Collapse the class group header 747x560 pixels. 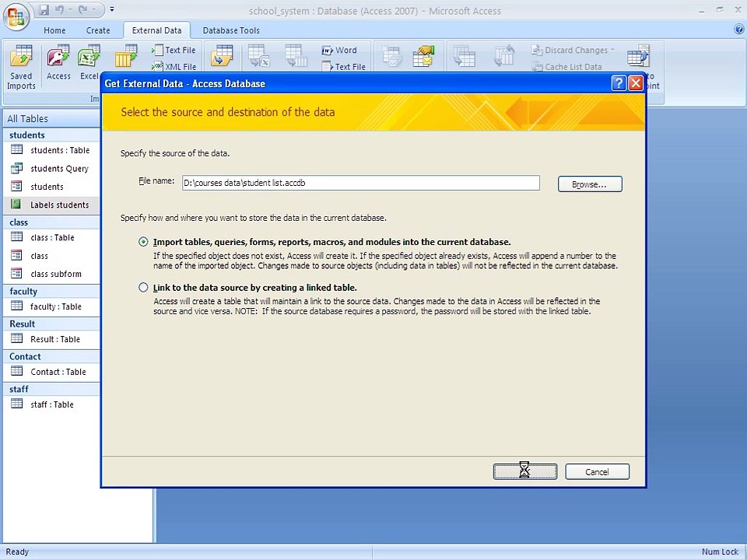pyautogui.click(x=51, y=222)
